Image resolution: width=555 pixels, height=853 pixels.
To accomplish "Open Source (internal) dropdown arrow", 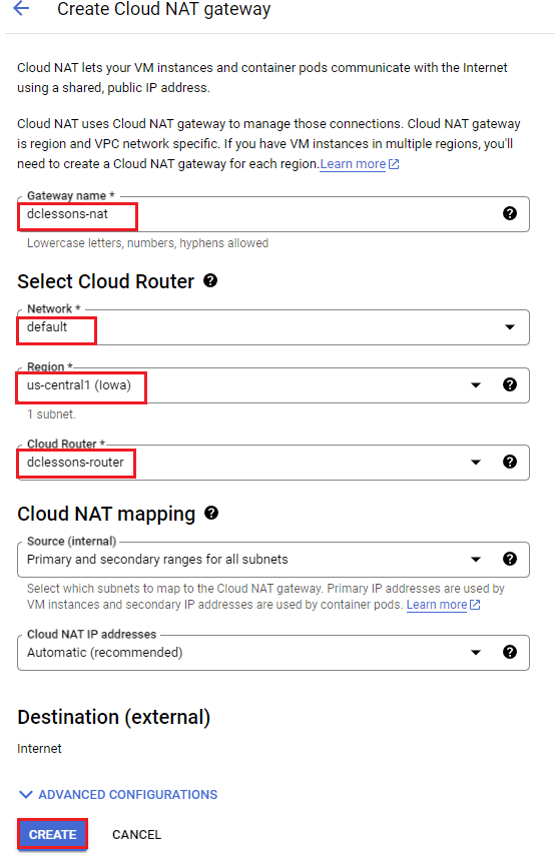I will click(x=476, y=559).
